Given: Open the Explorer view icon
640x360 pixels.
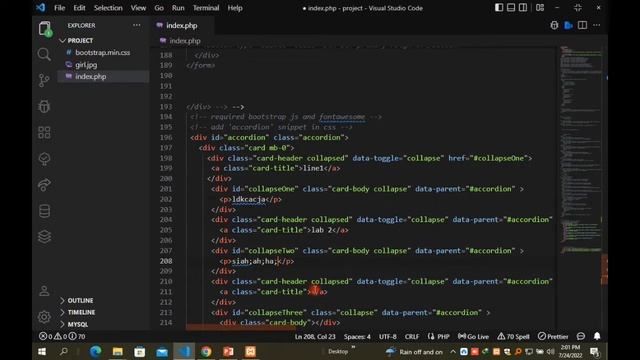Looking at the screenshot, I should click(x=44, y=29).
